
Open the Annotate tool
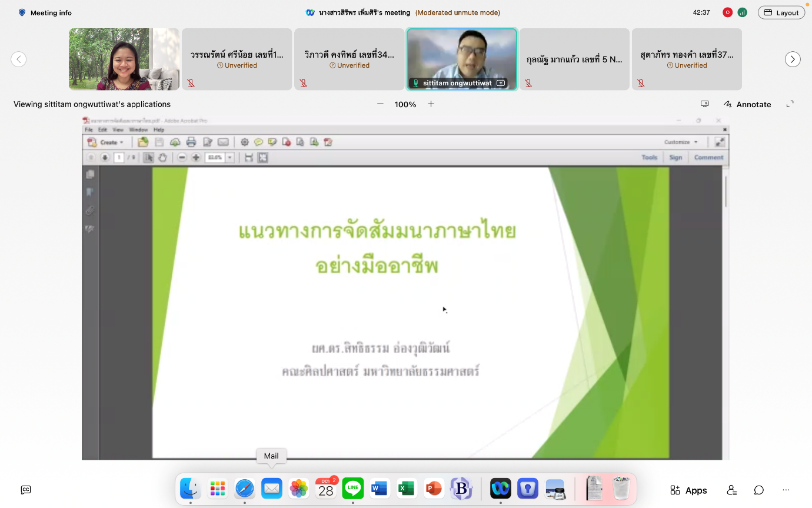point(747,104)
